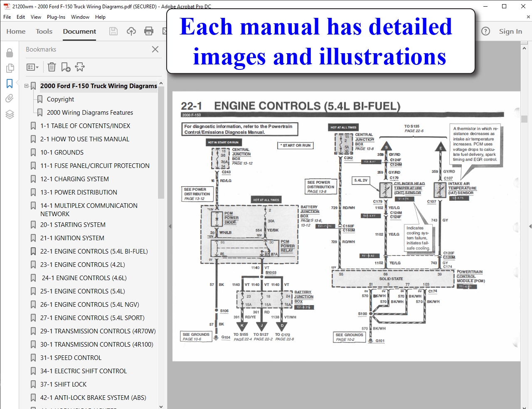Click the add new bookmark icon

tap(66, 67)
